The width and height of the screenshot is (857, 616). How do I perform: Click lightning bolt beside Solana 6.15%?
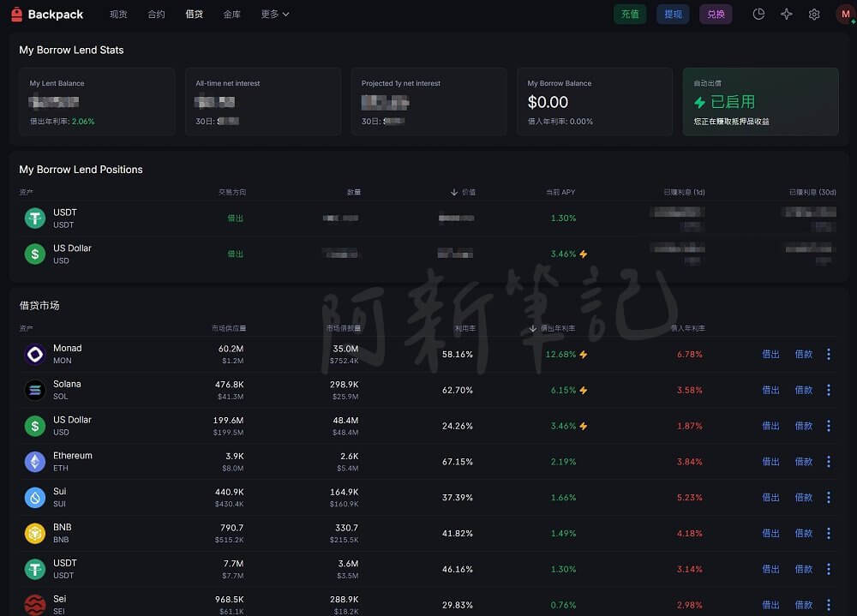pyautogui.click(x=584, y=391)
